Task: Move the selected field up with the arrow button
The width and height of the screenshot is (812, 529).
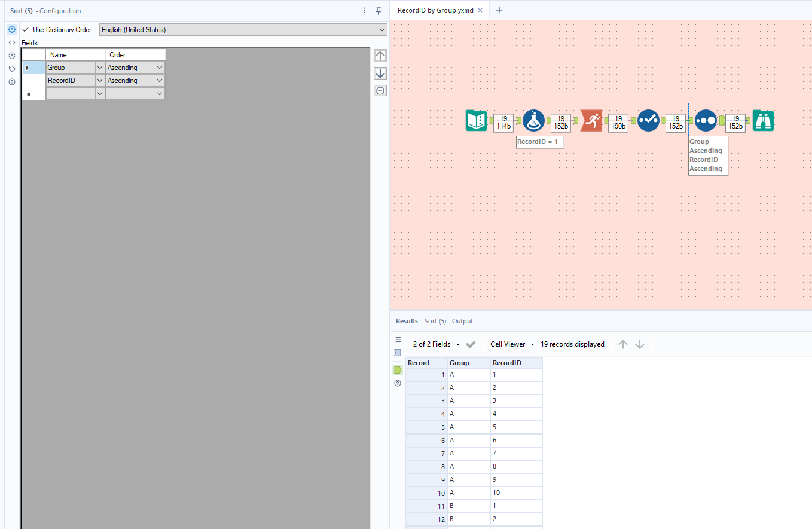Action: tap(380, 55)
